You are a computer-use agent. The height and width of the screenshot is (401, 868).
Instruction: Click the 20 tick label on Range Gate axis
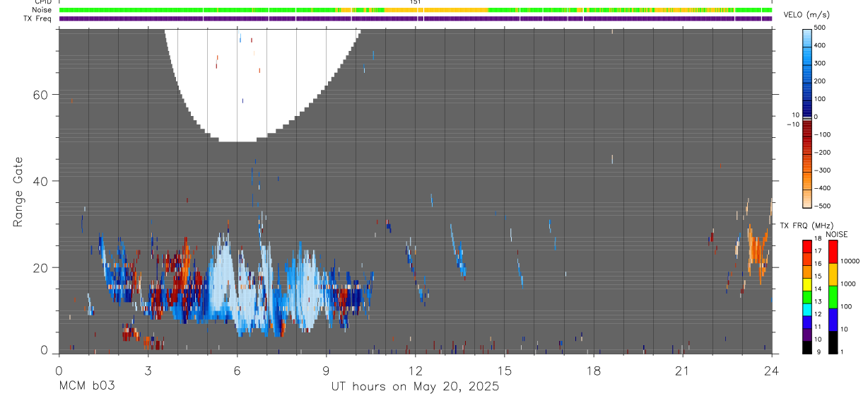(x=40, y=267)
